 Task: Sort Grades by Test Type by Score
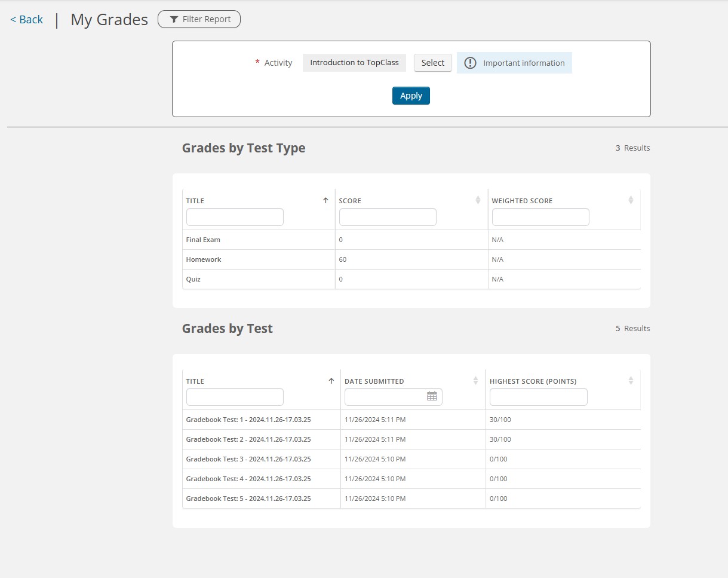click(478, 200)
